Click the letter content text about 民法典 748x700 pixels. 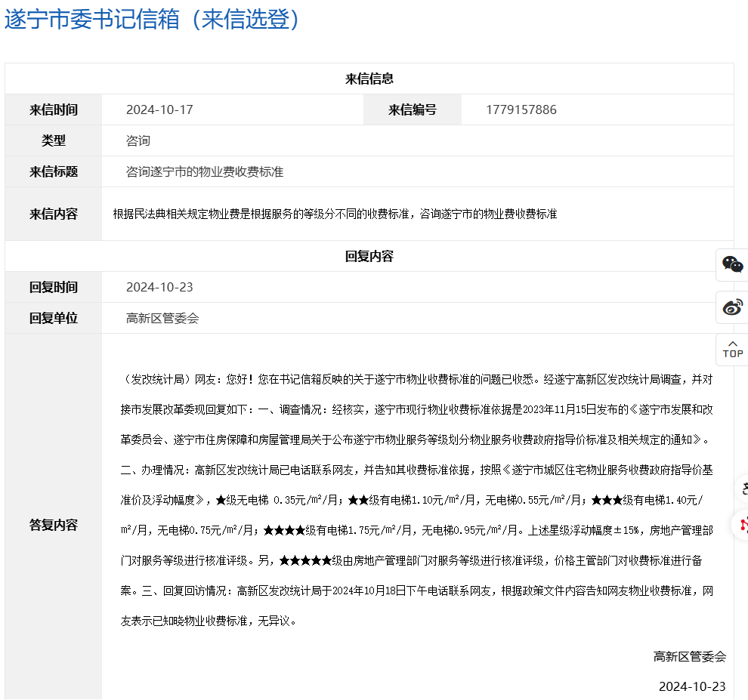tap(335, 214)
